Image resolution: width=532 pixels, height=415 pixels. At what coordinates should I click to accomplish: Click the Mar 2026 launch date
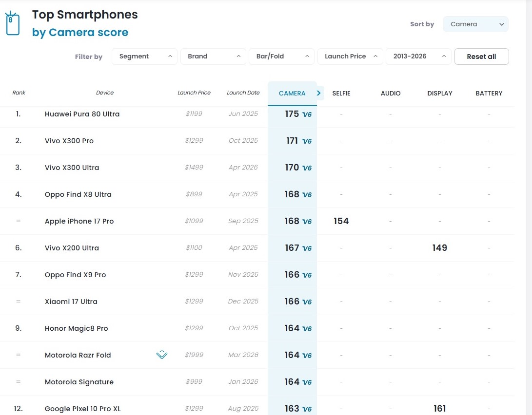pyautogui.click(x=243, y=355)
